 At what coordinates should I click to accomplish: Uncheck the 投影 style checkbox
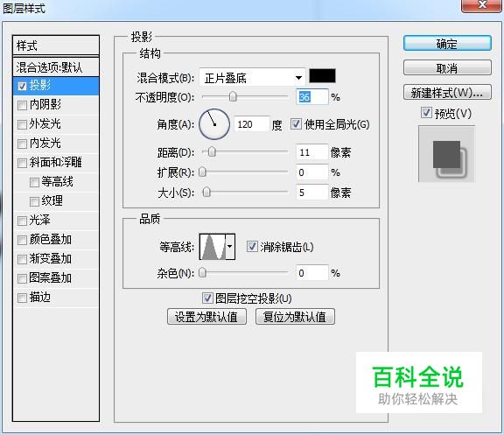[x=22, y=86]
